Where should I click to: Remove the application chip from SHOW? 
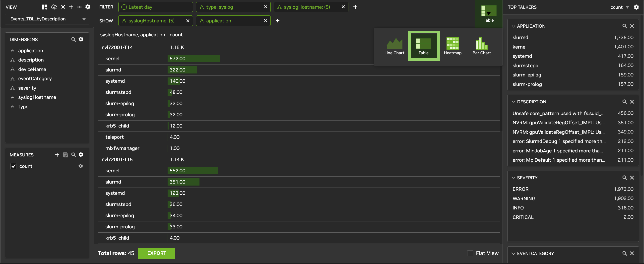[265, 21]
